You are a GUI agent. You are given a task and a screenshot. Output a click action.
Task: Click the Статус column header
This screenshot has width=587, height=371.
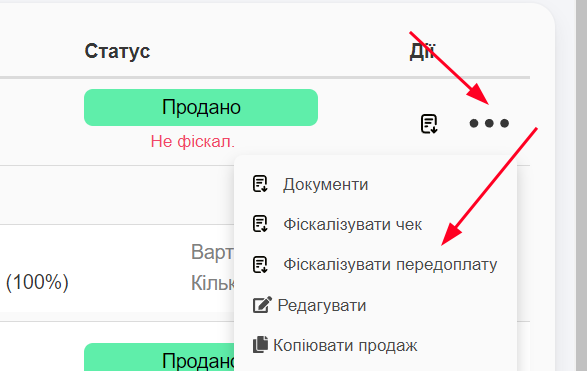(117, 51)
